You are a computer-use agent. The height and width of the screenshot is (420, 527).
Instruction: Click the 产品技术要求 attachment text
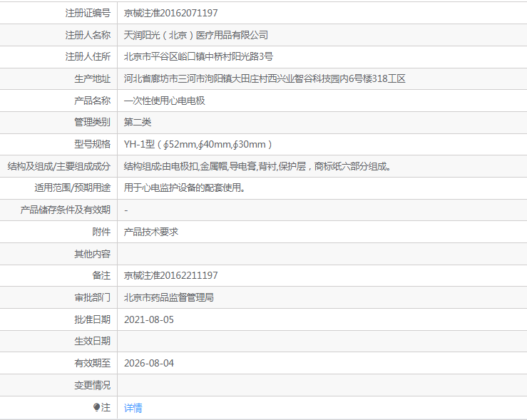(x=151, y=232)
